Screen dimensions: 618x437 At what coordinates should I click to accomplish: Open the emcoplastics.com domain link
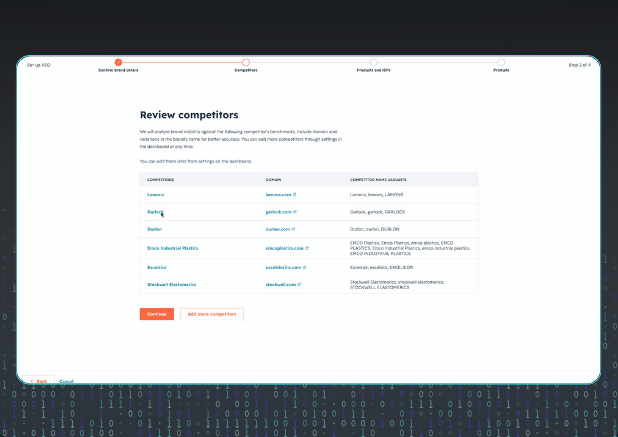point(285,248)
